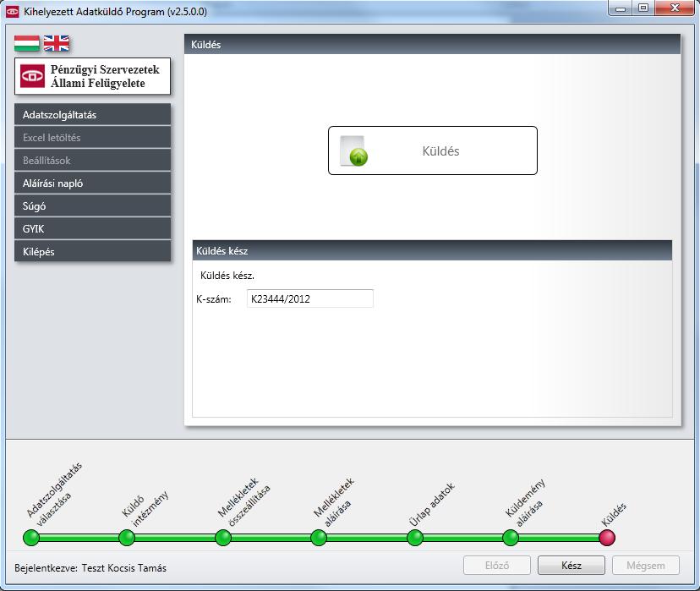This screenshot has width=700, height=591.
Task: Maximize the window
Action: pyautogui.click(x=643, y=8)
